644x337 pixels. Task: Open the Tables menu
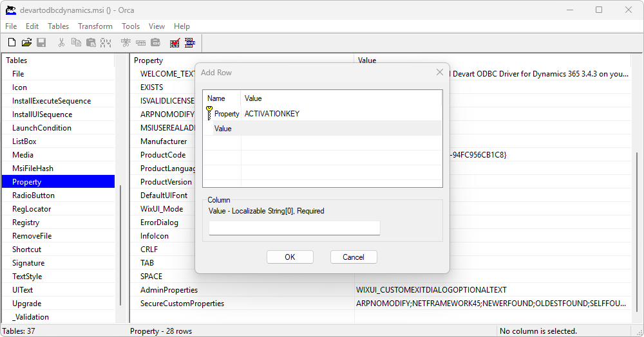(59, 26)
